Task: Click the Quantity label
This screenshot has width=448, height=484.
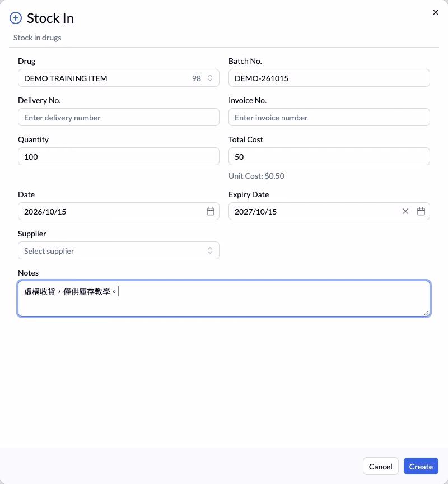Action: click(34, 139)
